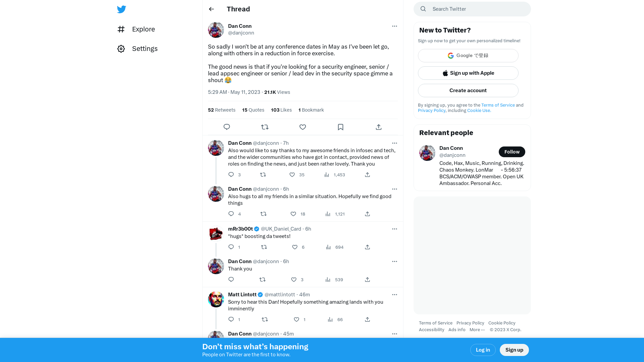Click the Sign up with Apple option
This screenshot has height=362, width=644.
[x=468, y=73]
